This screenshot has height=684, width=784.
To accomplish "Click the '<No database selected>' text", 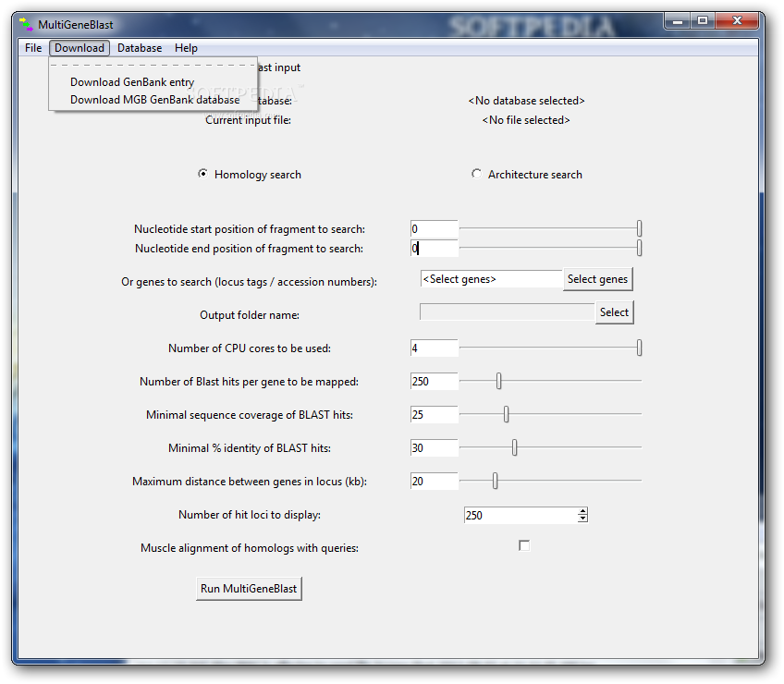I will pyautogui.click(x=526, y=101).
